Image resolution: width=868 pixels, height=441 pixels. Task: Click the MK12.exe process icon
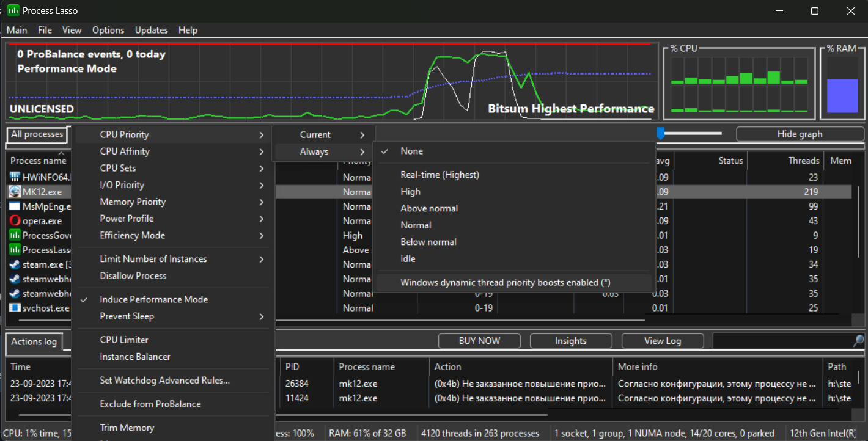(x=15, y=192)
